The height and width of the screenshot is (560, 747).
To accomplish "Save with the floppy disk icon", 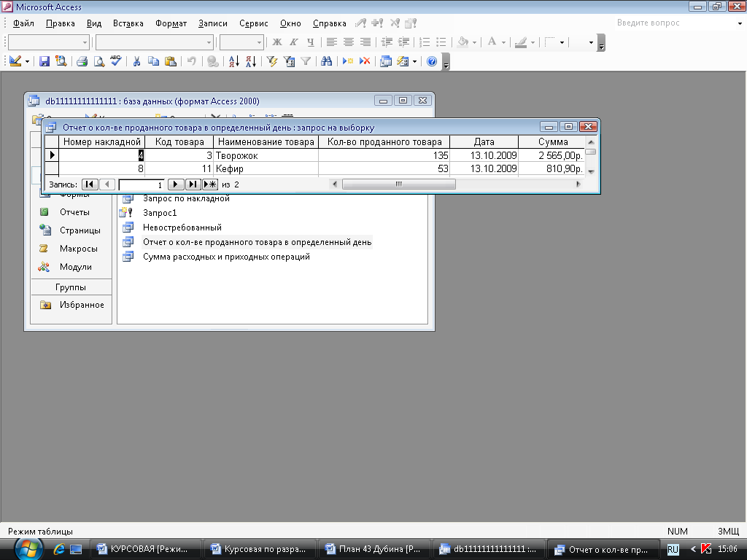I will coord(44,61).
